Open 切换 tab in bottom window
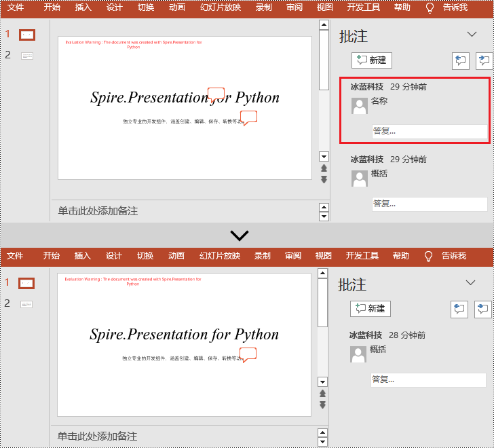Image resolution: width=494 pixels, height=448 pixels. [x=145, y=255]
